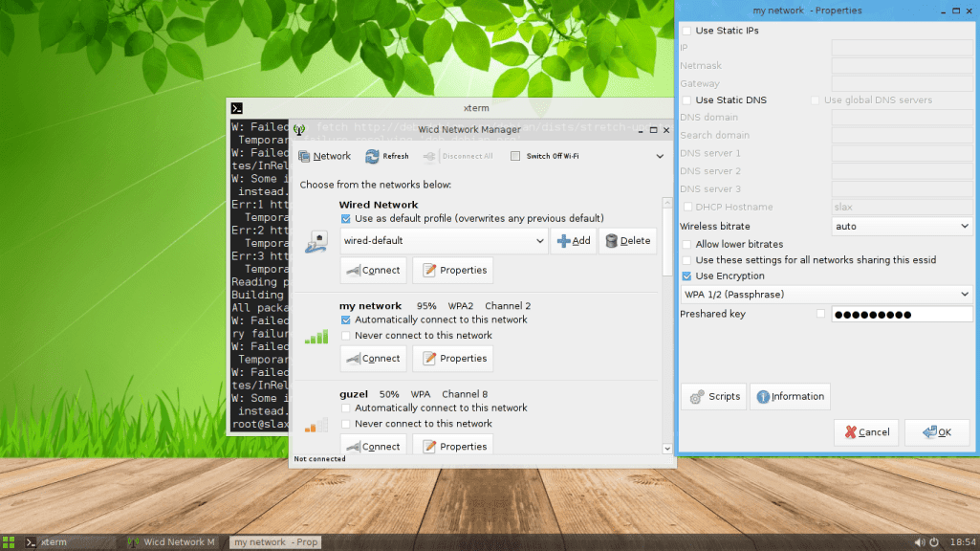The width and height of the screenshot is (980, 551).
Task: Click the clock showing 18:54
Action: pos(963,543)
